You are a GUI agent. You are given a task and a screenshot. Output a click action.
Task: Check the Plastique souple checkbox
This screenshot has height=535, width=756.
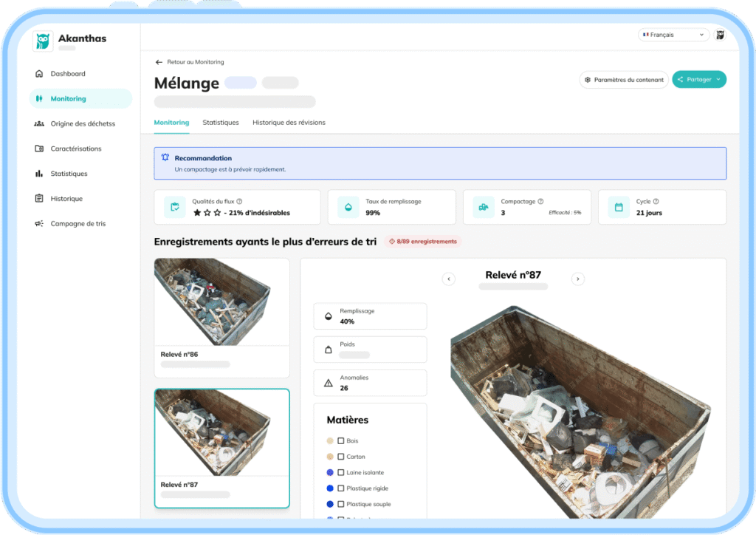coord(341,504)
